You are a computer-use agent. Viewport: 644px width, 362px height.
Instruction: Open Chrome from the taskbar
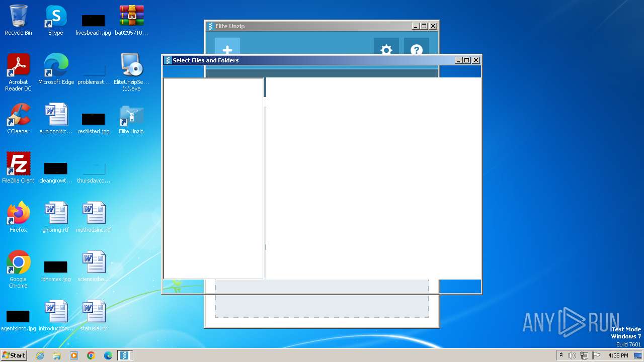[91, 355]
